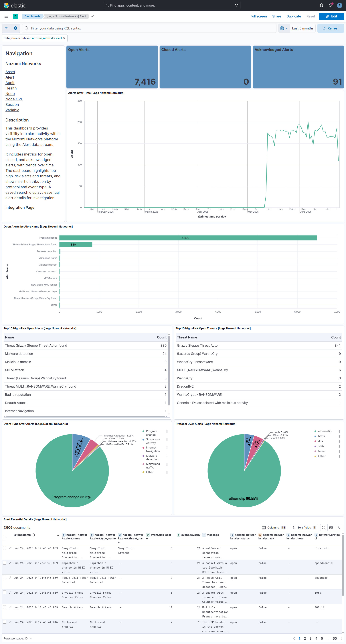Check the Deauth Attack row checkbox
346x644 pixels.
(5, 607)
